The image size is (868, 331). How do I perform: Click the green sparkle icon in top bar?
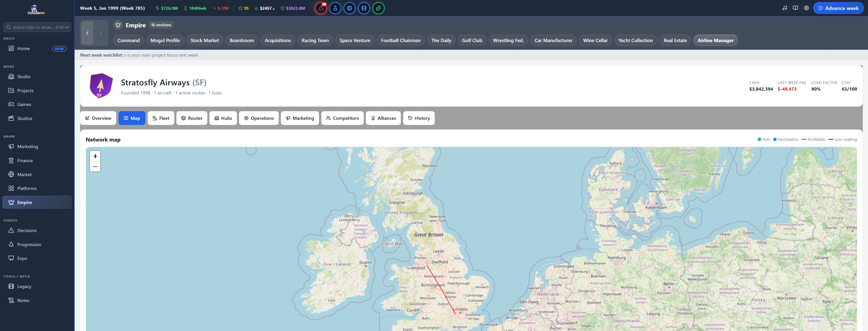(378, 8)
